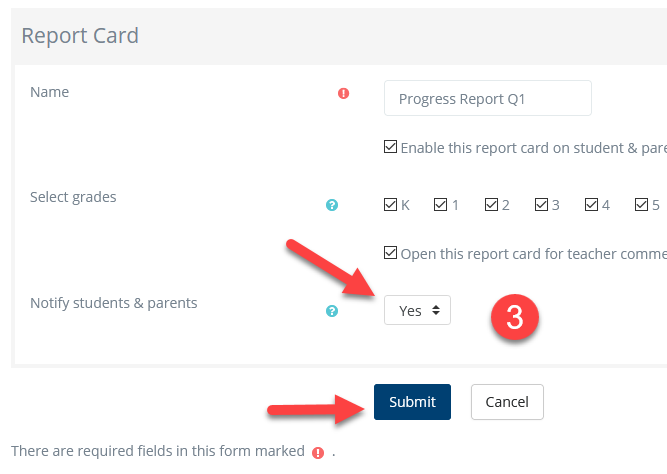This screenshot has width=667, height=474.
Task: Toggle the grade 3 checkbox
Action: click(541, 205)
